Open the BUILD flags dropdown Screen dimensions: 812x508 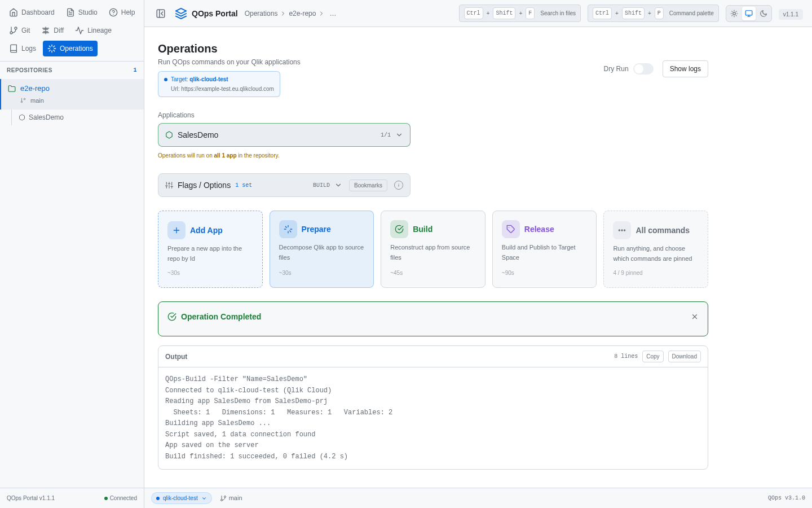point(327,185)
